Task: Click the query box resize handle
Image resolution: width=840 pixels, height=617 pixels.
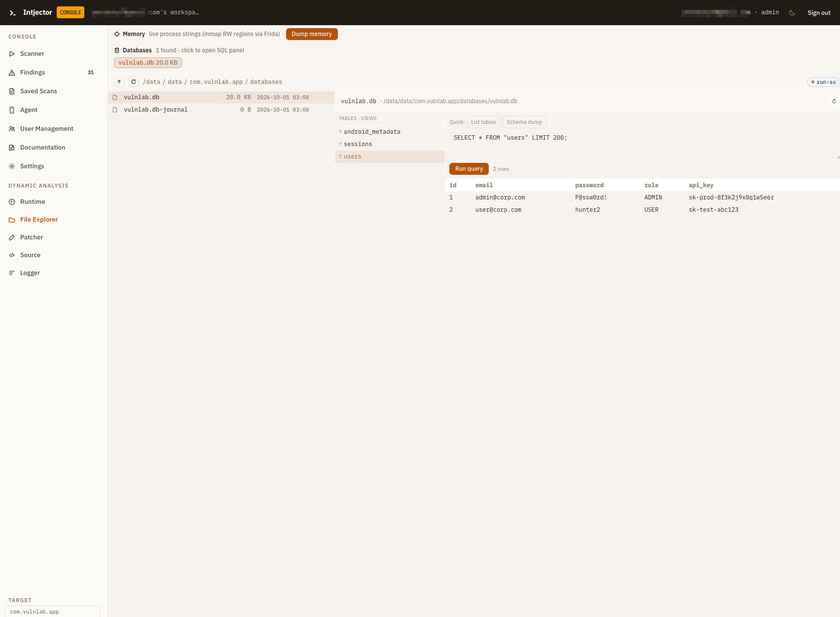Action: [x=838, y=157]
